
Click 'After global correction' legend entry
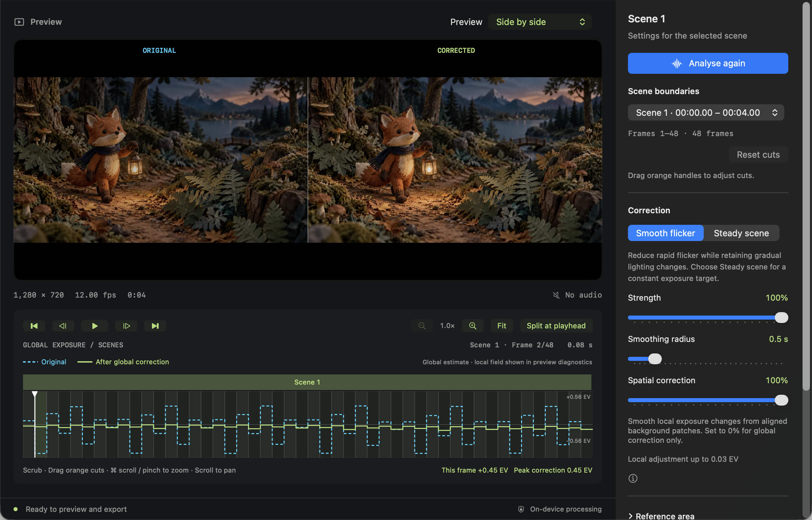coord(123,362)
